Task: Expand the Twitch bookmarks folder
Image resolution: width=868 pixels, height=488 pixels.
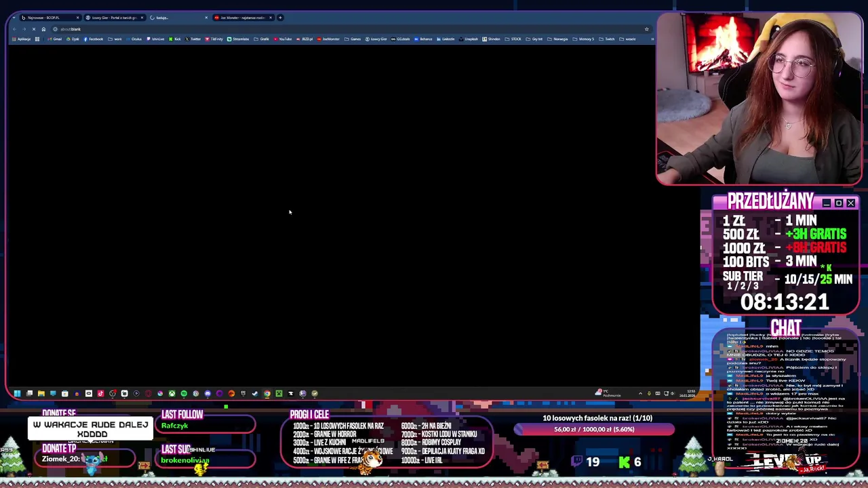Action: (607, 39)
